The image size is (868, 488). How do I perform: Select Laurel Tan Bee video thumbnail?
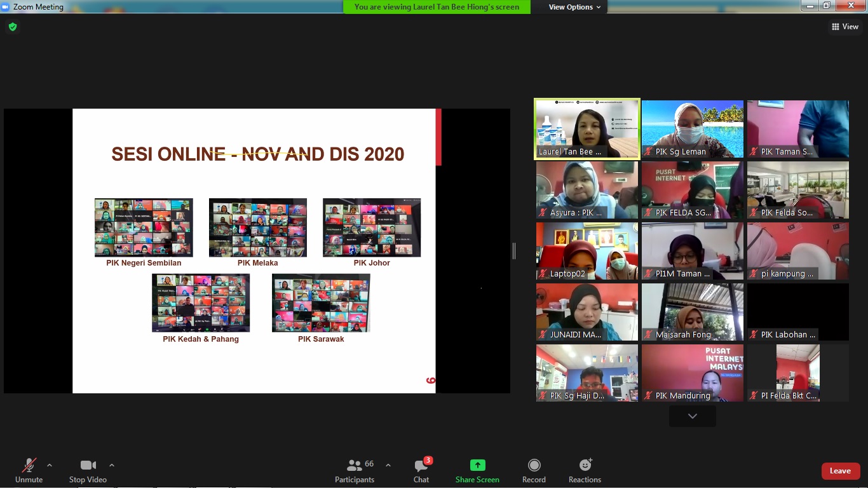pos(587,129)
